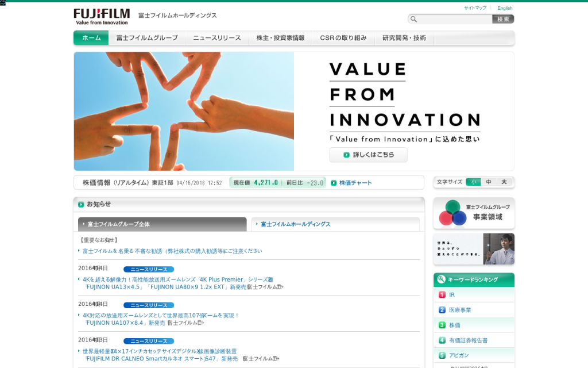The image size is (588, 368).
Task: Set text size to large (大)
Action: click(504, 182)
